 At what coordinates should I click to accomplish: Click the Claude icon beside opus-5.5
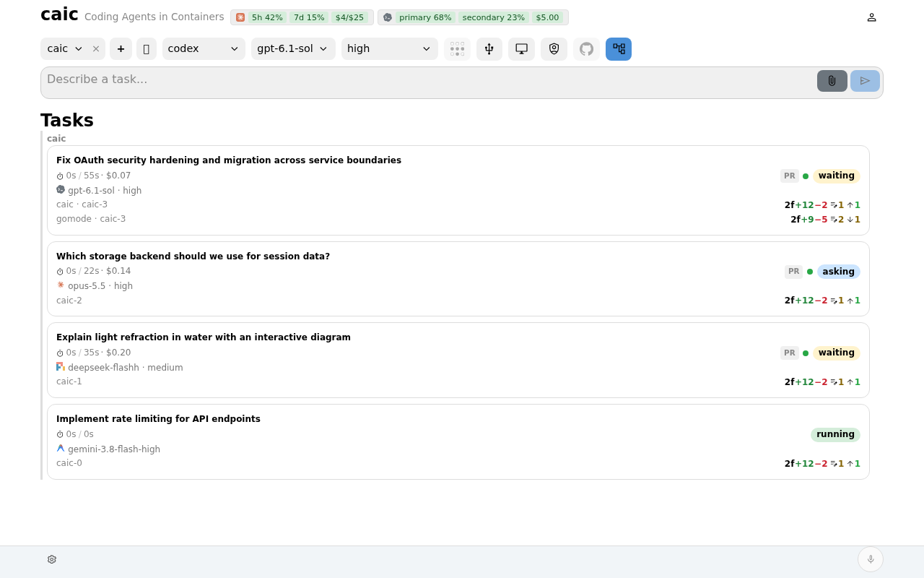61,285
